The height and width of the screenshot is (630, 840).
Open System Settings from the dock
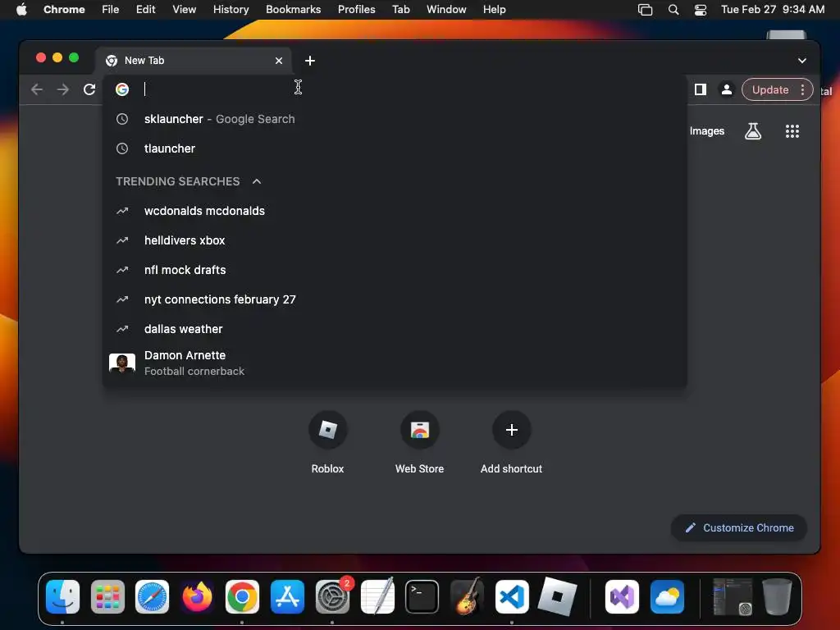(332, 597)
